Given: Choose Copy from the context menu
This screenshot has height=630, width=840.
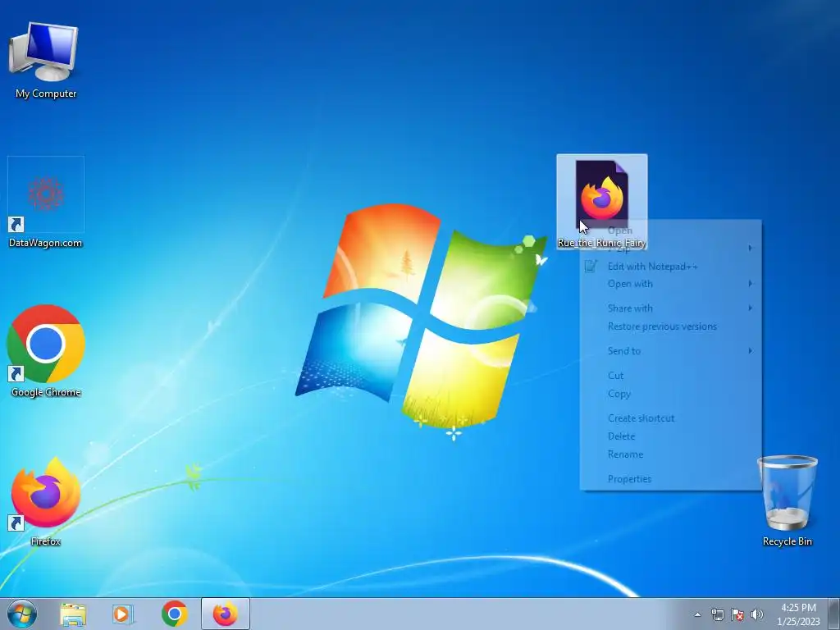Looking at the screenshot, I should [x=671, y=394].
